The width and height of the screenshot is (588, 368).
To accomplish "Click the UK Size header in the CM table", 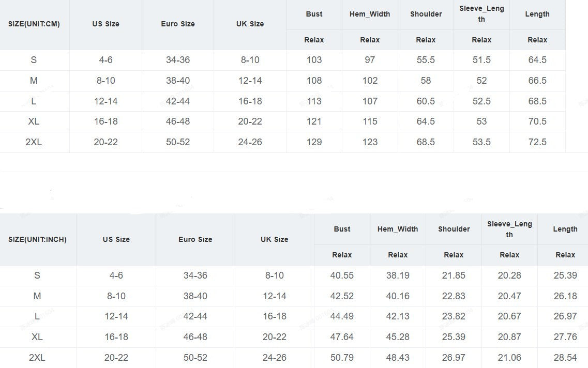I will click(250, 24).
